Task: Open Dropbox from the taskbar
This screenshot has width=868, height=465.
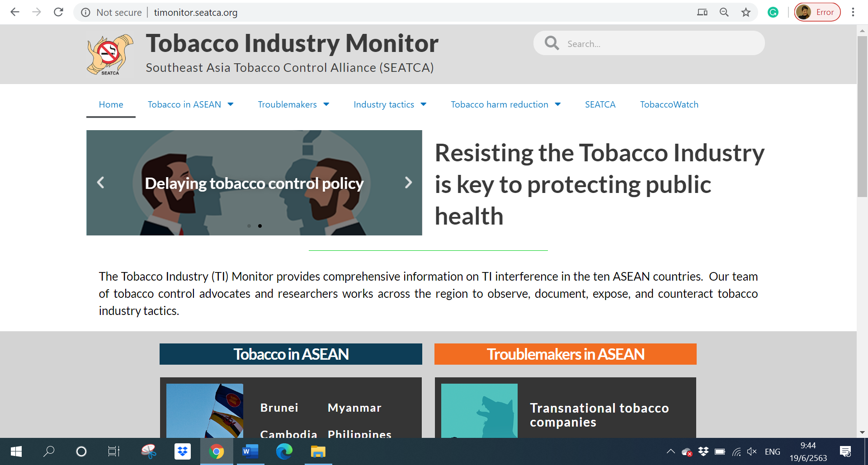Action: tap(183, 451)
